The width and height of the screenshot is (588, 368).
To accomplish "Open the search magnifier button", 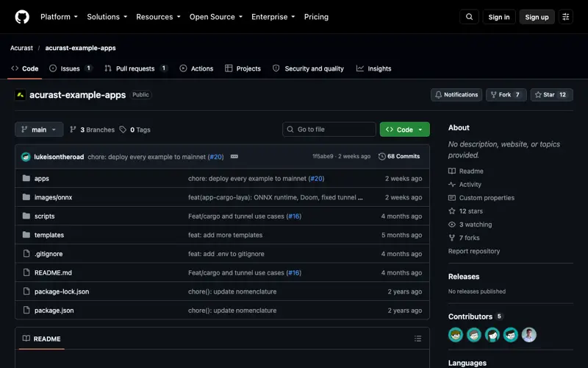I will click(x=469, y=17).
